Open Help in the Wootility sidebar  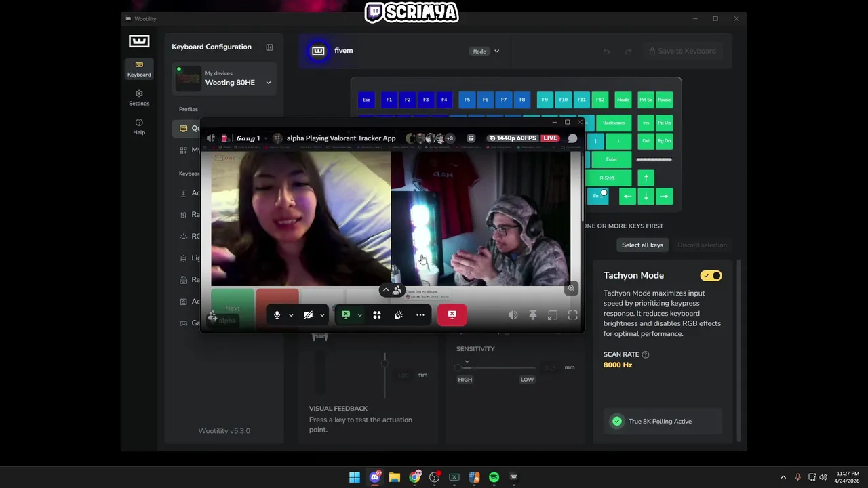click(139, 127)
